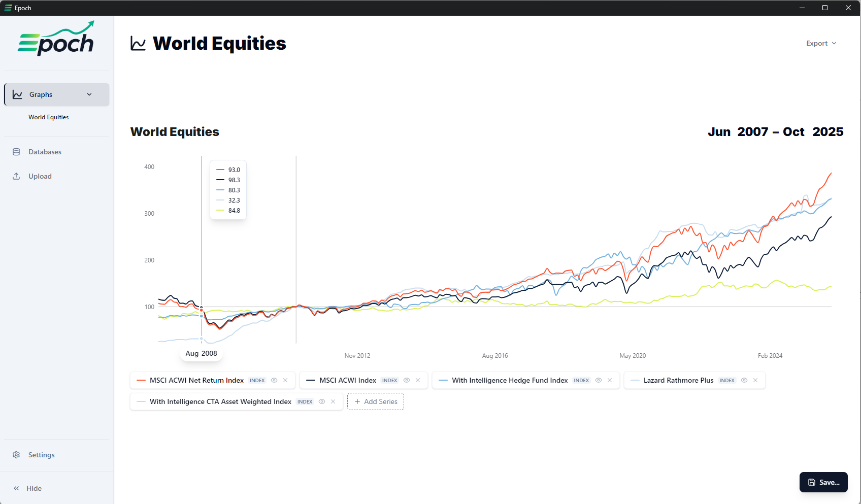The image size is (861, 504).
Task: Hide the MSCI ACWI Index line
Action: point(407,380)
